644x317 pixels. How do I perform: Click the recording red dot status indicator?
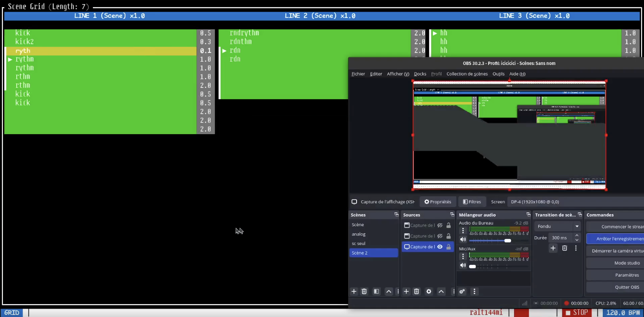[566, 303]
